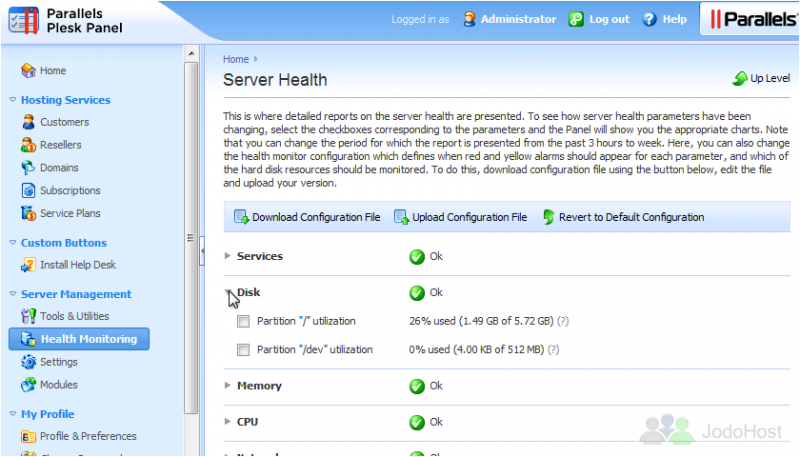Click the sidebar collapse handle arrow
The width and height of the screenshot is (800, 457).
coord(202,251)
